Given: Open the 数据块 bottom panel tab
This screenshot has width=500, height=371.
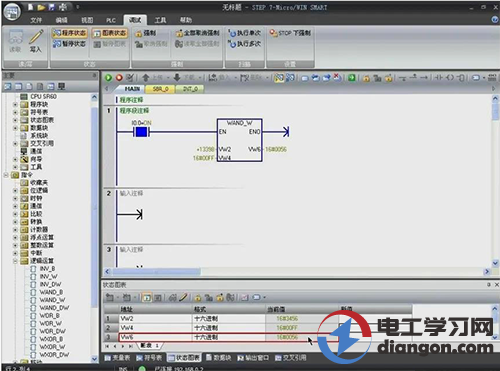Looking at the screenshot, I should (x=218, y=358).
